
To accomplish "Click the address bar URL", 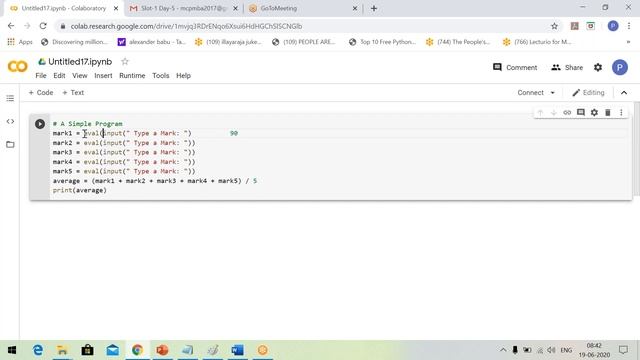I will (x=186, y=26).
